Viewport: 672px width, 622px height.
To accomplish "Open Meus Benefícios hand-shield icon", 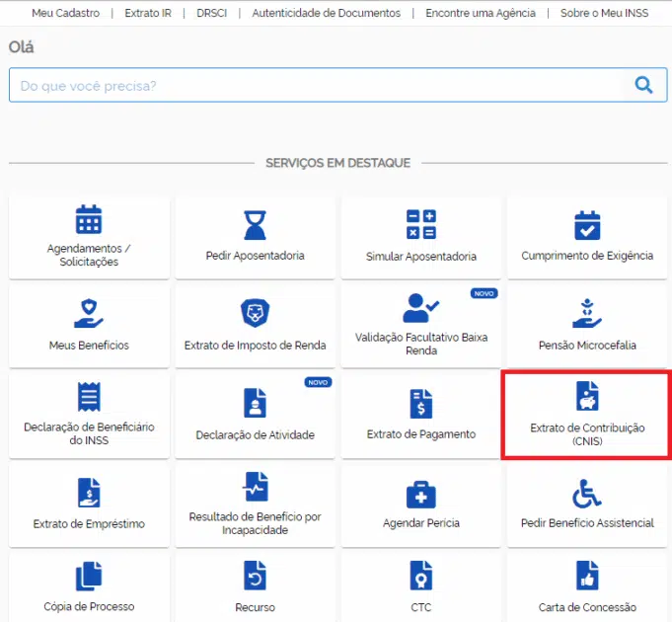I will (89, 313).
